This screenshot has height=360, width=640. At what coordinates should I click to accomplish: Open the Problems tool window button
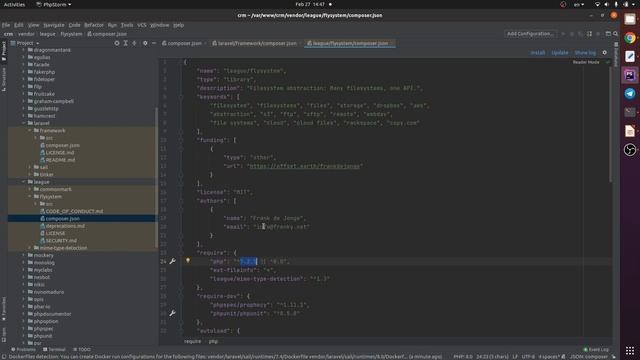pyautogui.click(x=24, y=350)
